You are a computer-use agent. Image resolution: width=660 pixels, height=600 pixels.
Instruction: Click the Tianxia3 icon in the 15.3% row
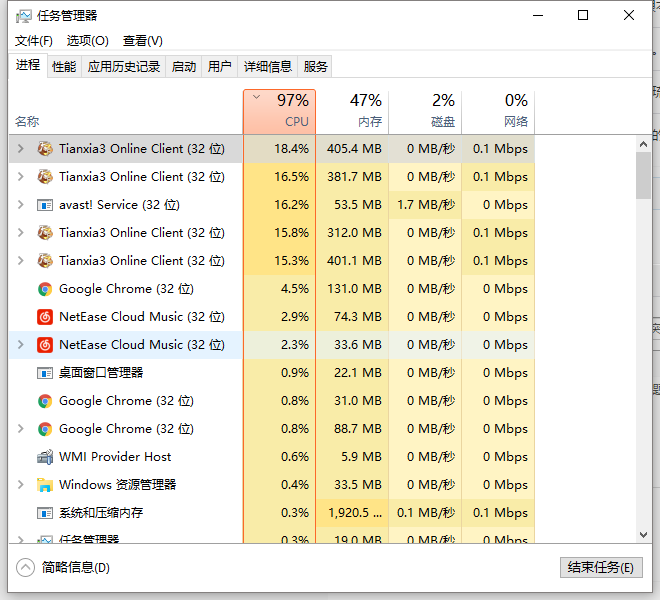(x=45, y=261)
